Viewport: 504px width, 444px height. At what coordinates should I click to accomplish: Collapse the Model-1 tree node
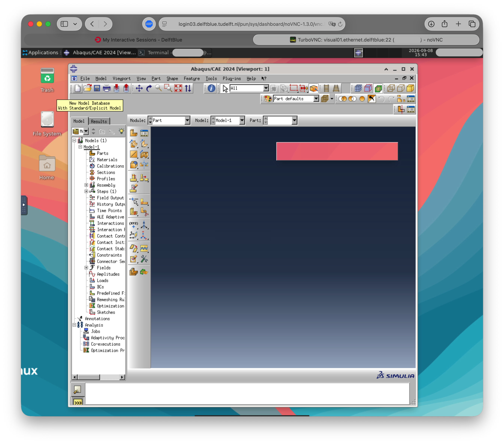pos(80,147)
